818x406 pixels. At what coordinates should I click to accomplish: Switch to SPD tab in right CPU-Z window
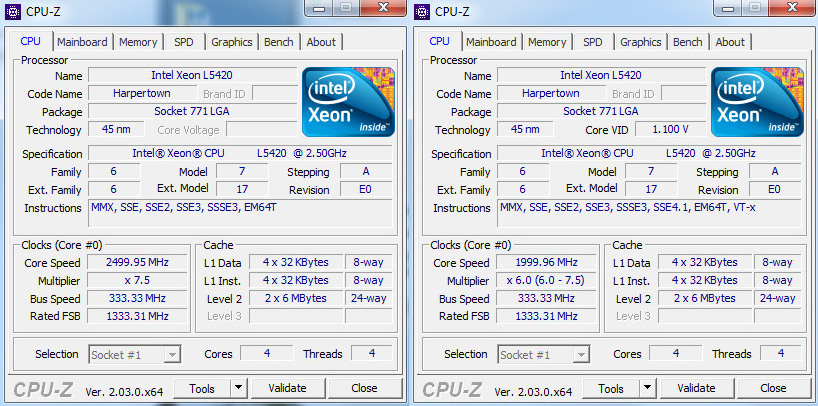point(593,42)
